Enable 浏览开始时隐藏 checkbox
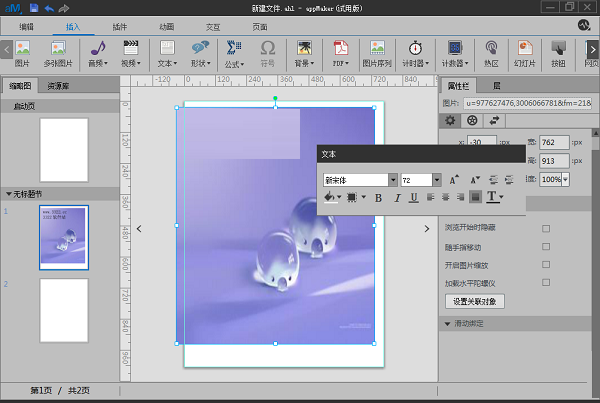600x403 pixels. coord(546,228)
